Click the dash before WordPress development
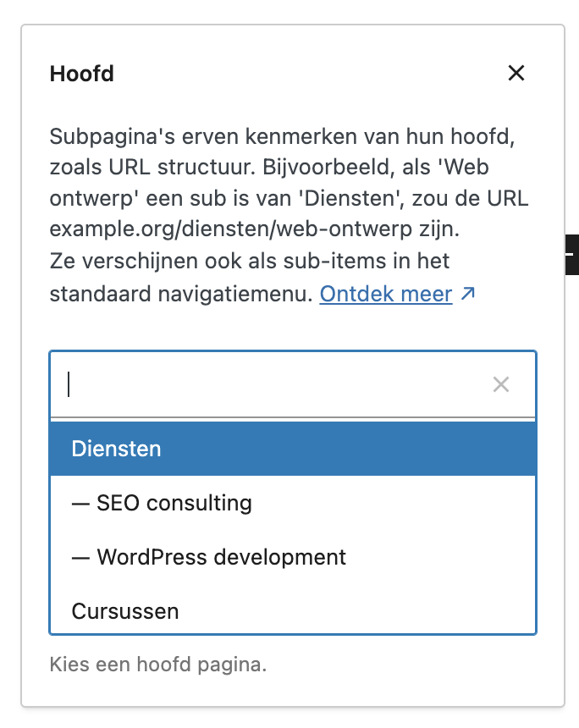579x728 pixels. coord(79,557)
